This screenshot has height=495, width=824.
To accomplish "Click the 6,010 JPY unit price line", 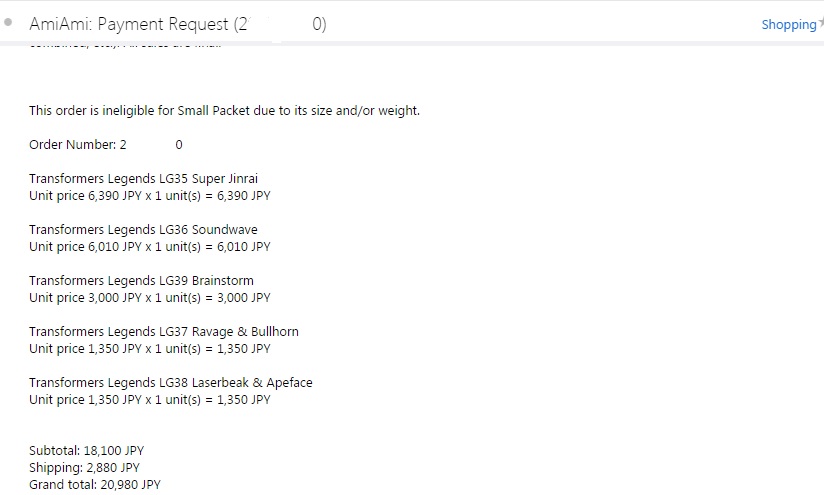I will 149,247.
